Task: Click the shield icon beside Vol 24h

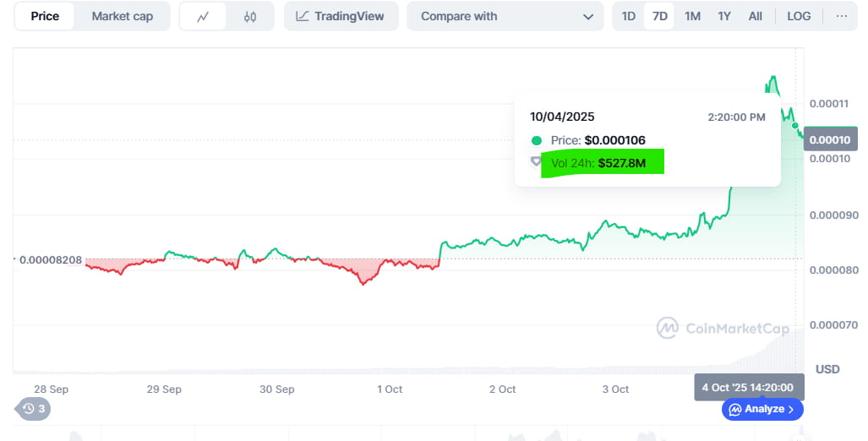Action: [x=536, y=162]
